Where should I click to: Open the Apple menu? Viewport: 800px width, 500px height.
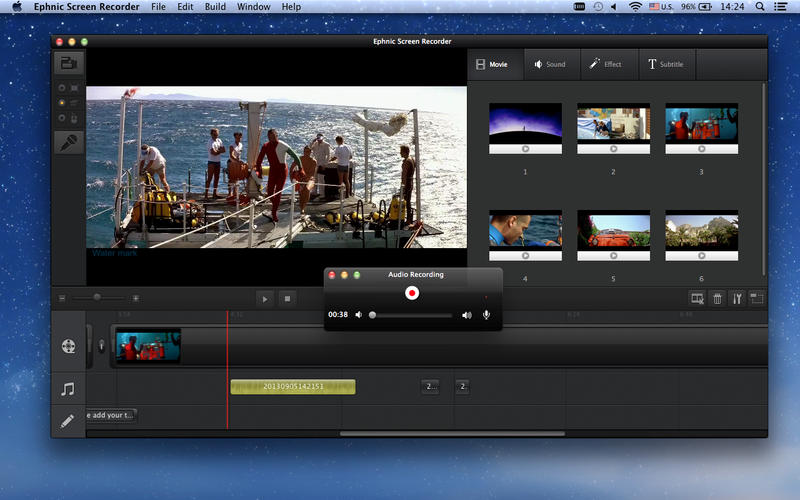pyautogui.click(x=17, y=7)
